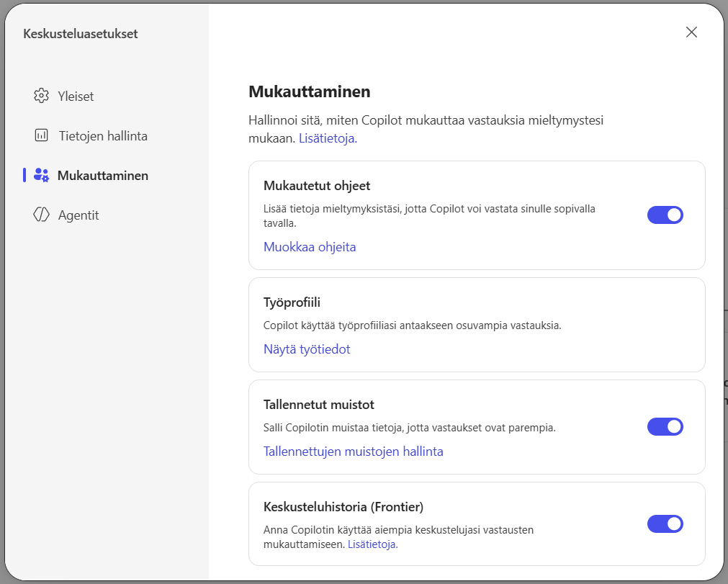Click Lisätietoja in the Keskusteluhistoria card
This screenshot has width=728, height=584.
tap(372, 544)
